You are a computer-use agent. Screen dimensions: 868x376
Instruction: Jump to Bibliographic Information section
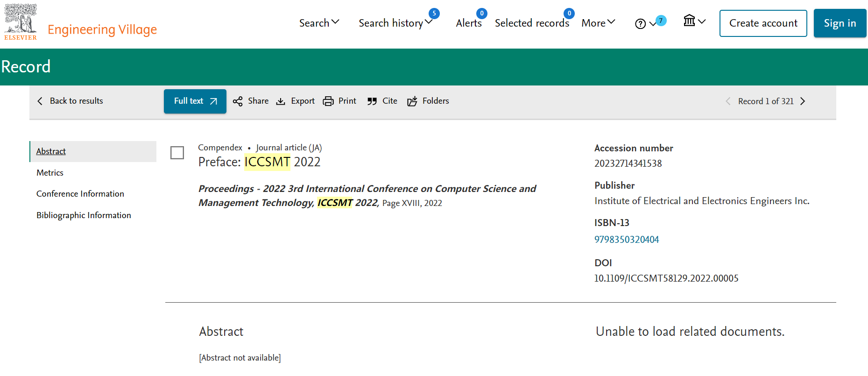(x=84, y=215)
